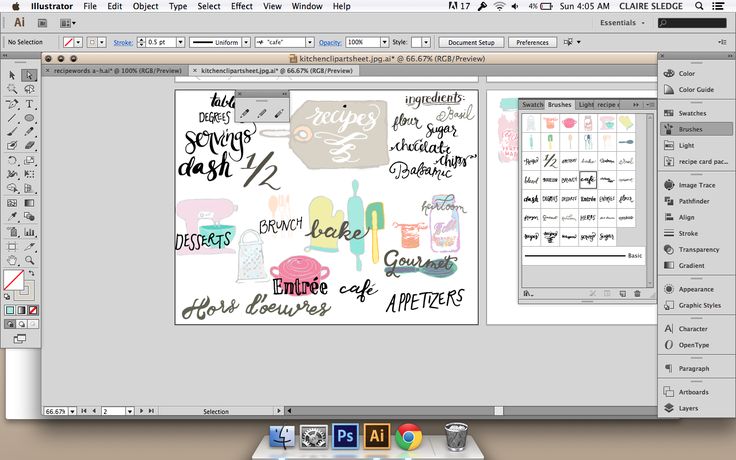Open the Layers panel
Viewport: 736px width, 460px height.
tap(688, 408)
